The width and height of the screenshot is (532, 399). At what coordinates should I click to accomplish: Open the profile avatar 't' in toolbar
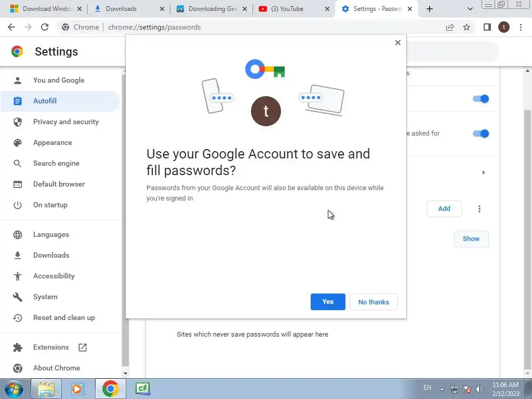pyautogui.click(x=504, y=27)
